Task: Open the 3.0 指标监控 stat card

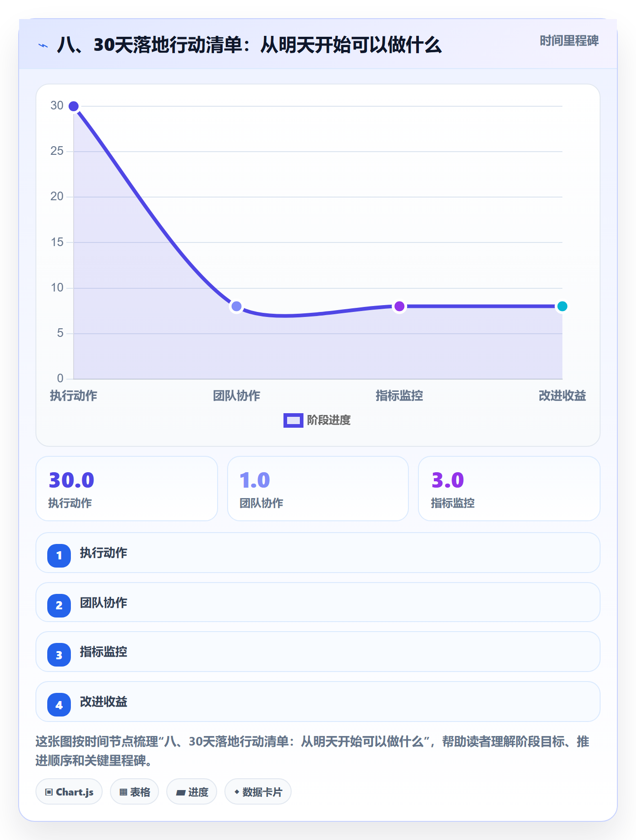Action: [509, 489]
